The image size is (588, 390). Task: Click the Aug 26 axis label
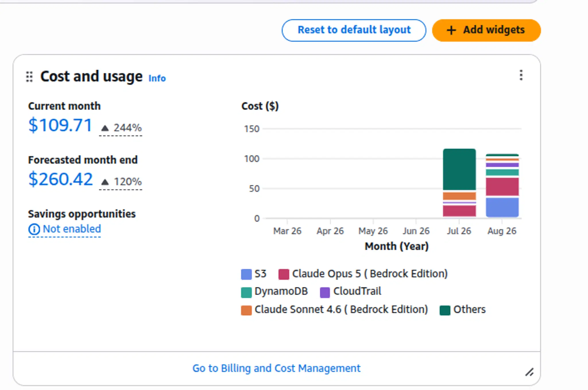click(x=502, y=231)
